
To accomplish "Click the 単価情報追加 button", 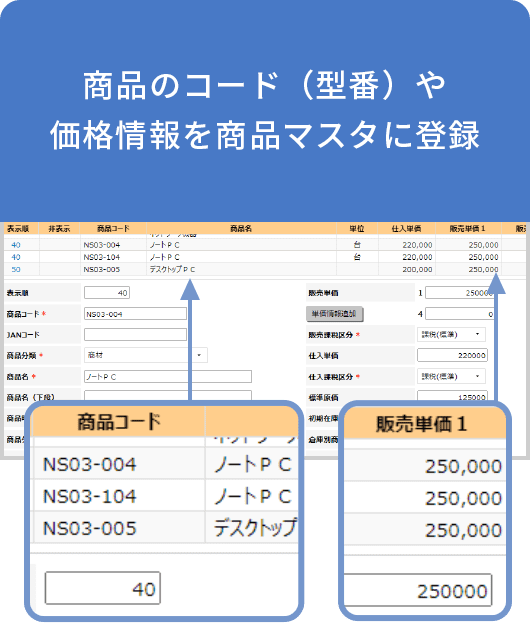I will (335, 314).
